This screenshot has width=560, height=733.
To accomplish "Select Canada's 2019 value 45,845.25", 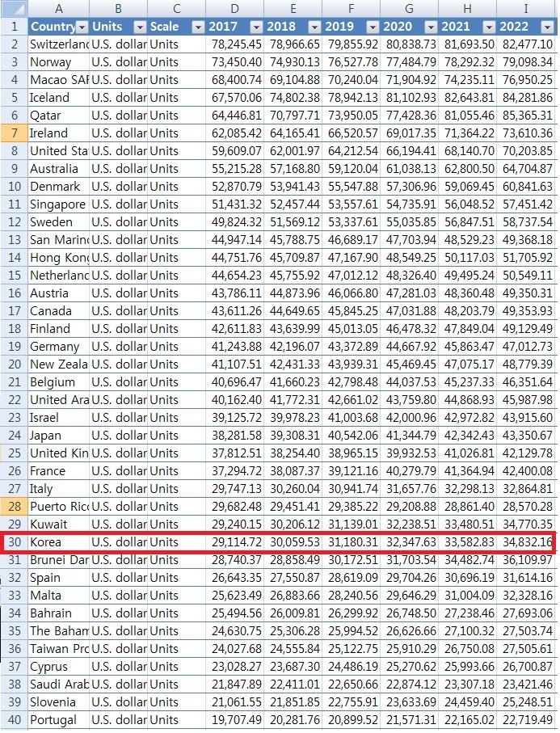I will point(351,311).
